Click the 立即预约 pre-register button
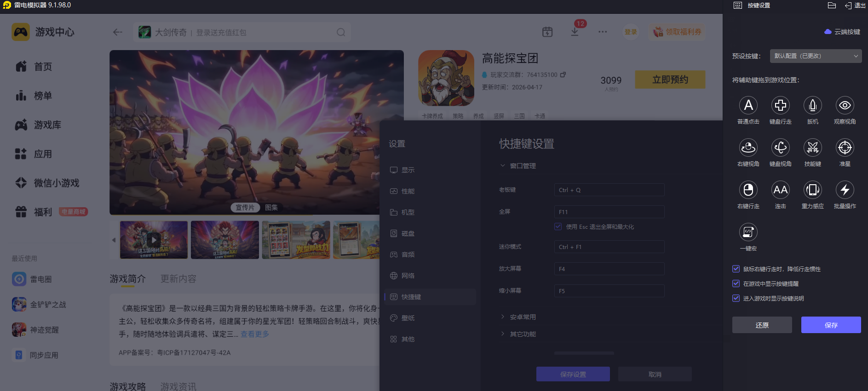Image resolution: width=868 pixels, height=391 pixels. [670, 79]
